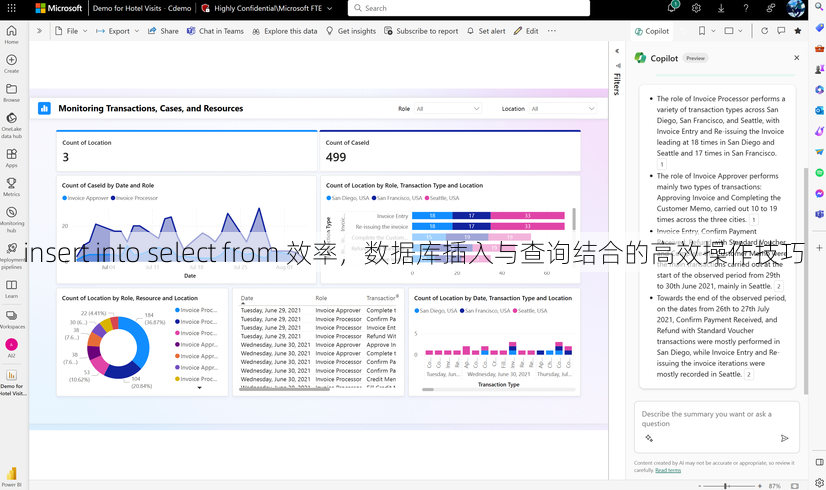
Task: Open the Export dropdown
Action: (x=117, y=31)
